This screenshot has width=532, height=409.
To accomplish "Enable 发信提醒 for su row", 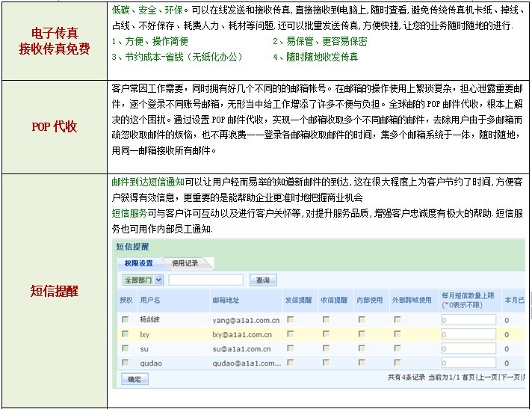I will [291, 348].
